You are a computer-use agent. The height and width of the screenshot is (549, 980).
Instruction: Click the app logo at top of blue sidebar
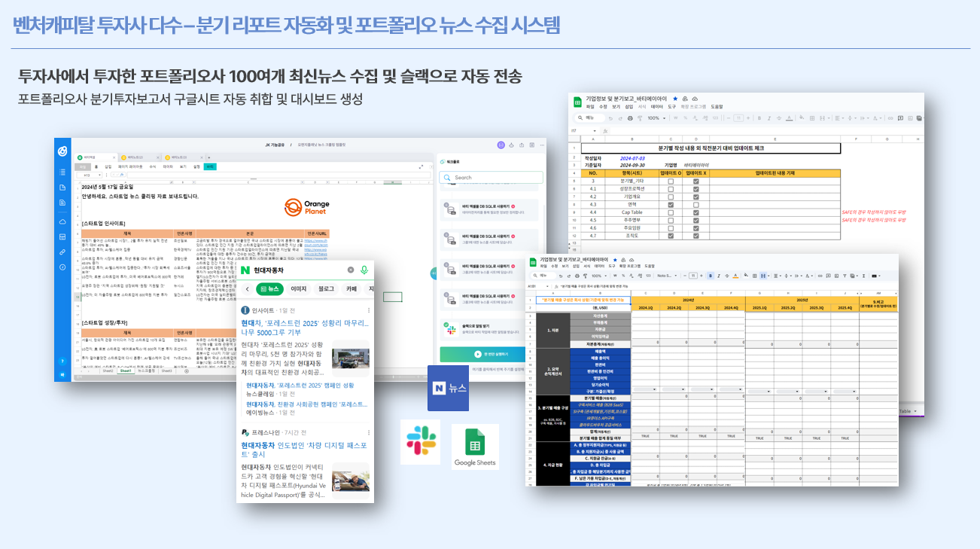click(62, 151)
